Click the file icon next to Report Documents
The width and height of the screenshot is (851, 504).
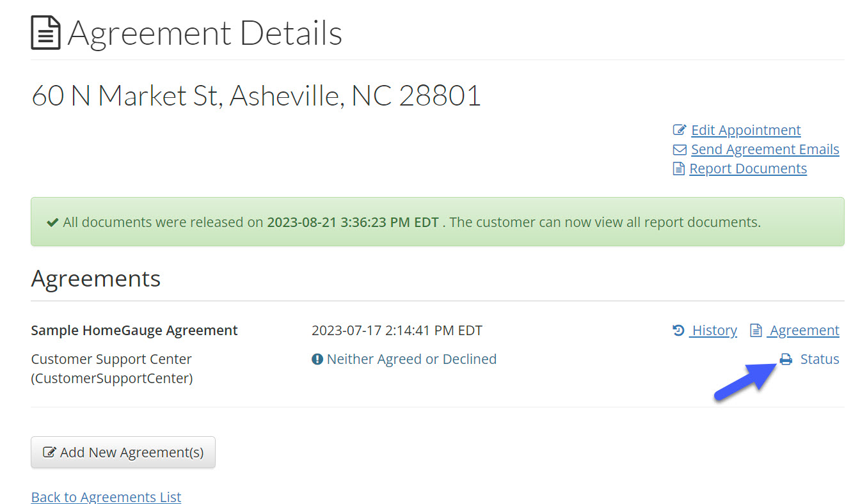679,169
